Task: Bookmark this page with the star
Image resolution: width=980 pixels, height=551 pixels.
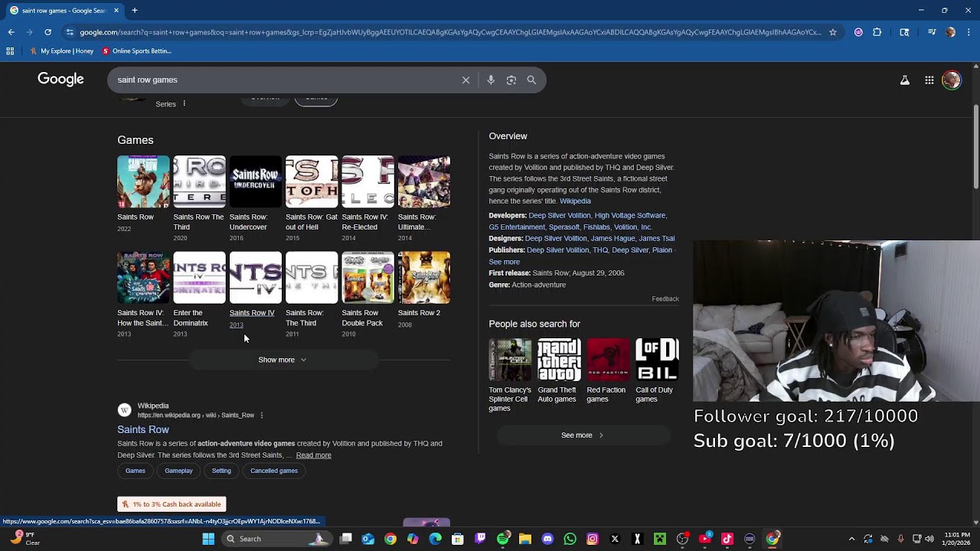Action: [x=833, y=32]
